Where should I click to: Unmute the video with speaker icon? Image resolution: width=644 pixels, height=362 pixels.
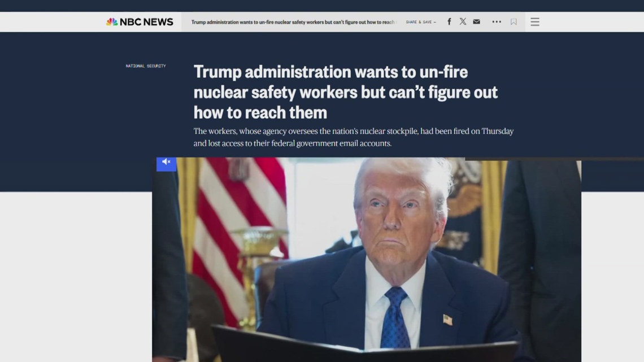pyautogui.click(x=166, y=163)
